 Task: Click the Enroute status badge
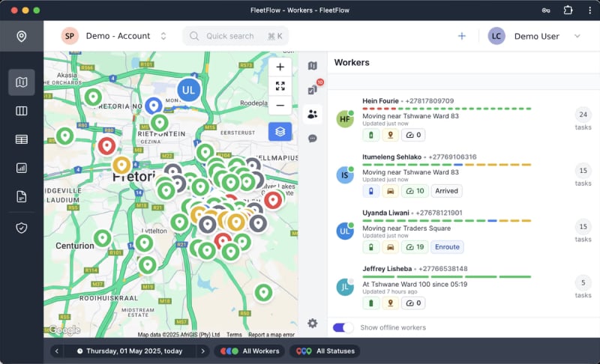[447, 247]
